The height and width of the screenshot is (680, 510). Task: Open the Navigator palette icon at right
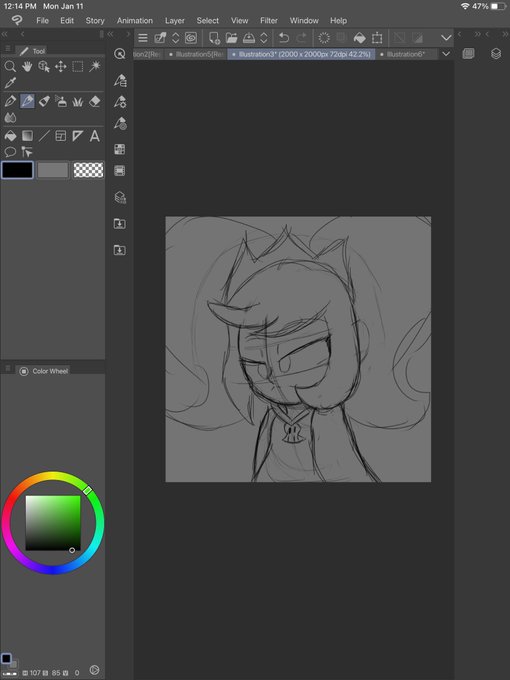468,54
